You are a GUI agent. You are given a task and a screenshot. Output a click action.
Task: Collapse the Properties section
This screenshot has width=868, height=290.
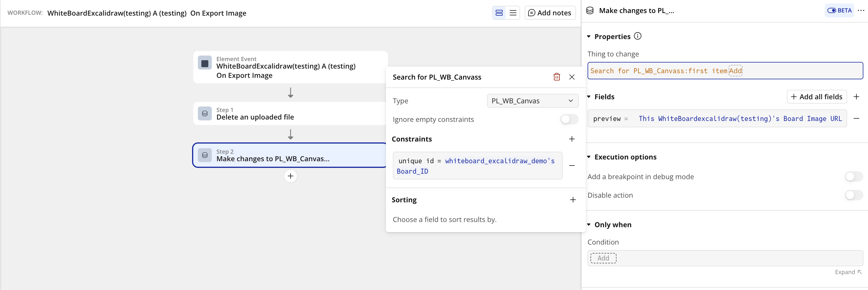coord(589,36)
